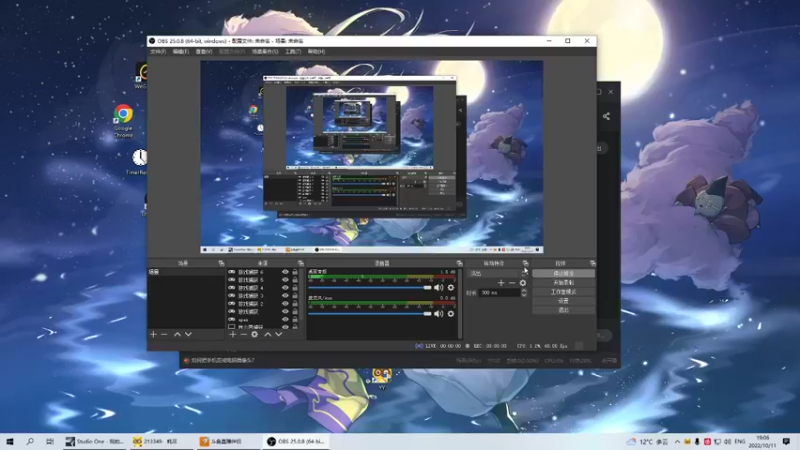Hide the 游戏捕获 2 source with its eye
The image size is (800, 450).
(x=285, y=304)
